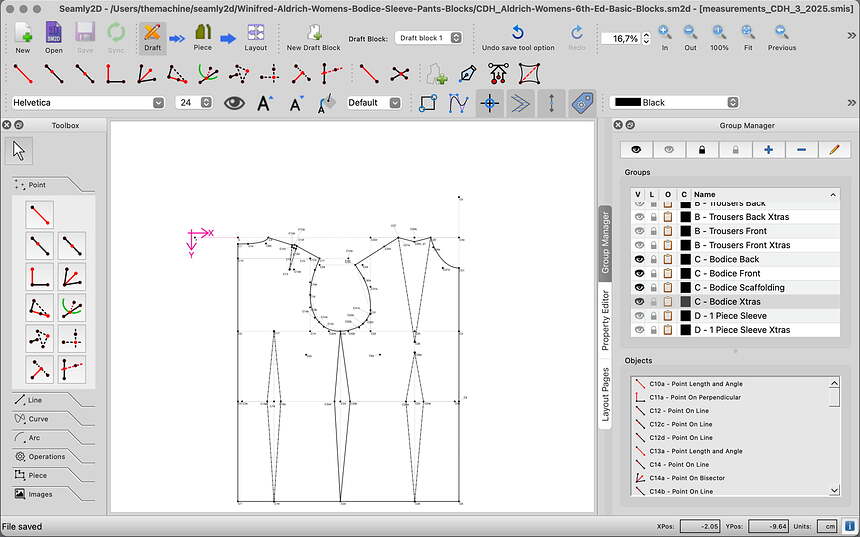Select the Group Manager side tab

605,243
